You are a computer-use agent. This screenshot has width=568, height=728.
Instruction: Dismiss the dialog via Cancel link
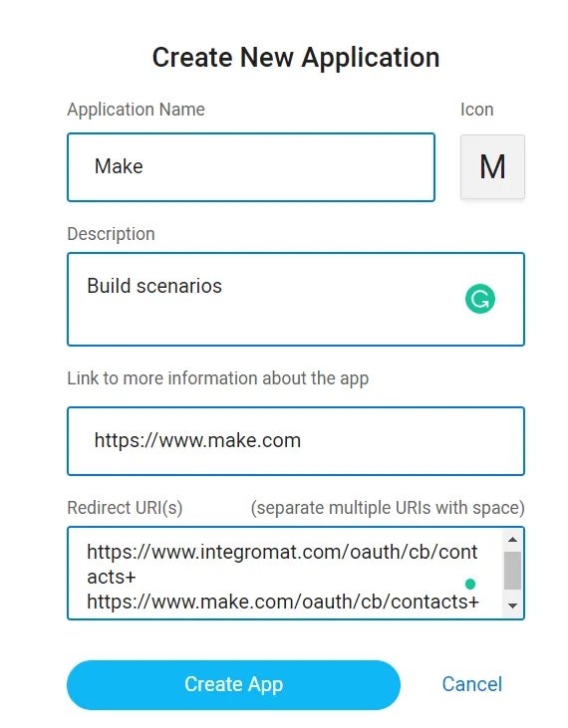pyautogui.click(x=472, y=684)
